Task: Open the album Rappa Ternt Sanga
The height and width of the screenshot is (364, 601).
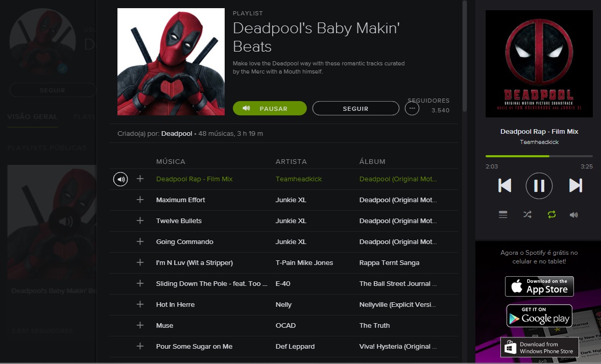Action: point(390,262)
